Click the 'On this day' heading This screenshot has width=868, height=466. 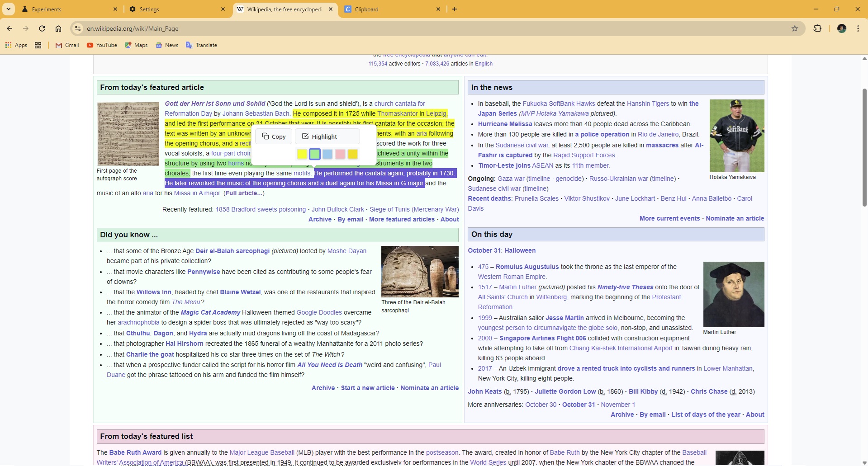coord(492,234)
